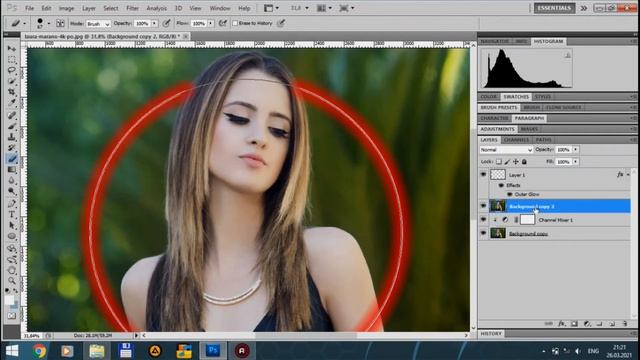
Task: Open the Window menu
Action: [x=220, y=8]
